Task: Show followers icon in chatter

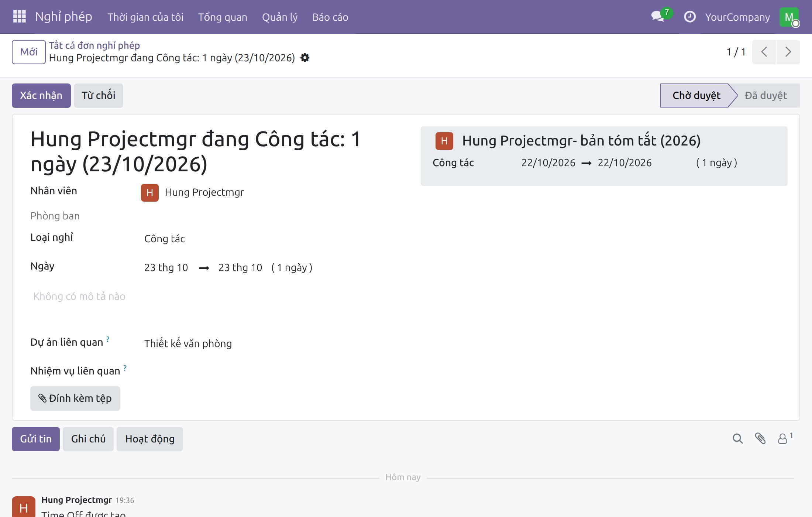Action: click(785, 439)
